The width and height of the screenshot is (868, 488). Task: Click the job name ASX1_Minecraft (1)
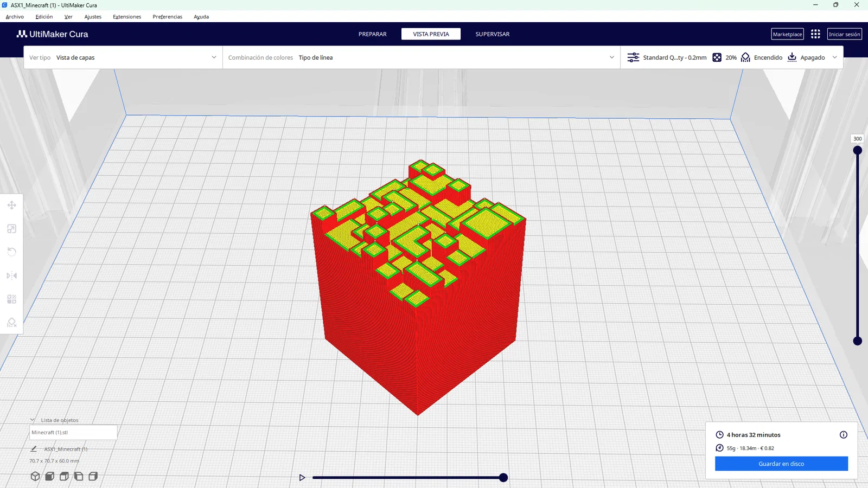tap(66, 449)
